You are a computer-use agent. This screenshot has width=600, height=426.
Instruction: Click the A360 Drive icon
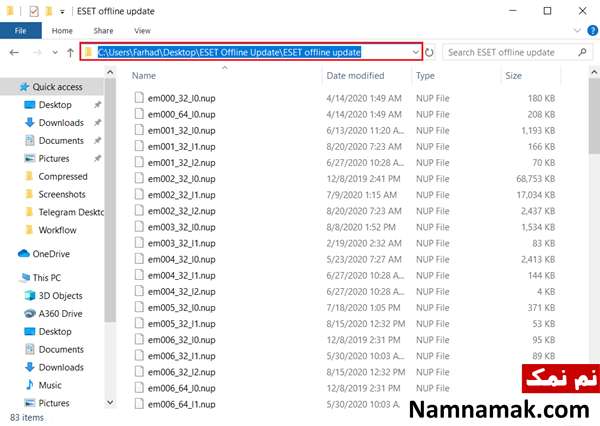[x=29, y=313]
